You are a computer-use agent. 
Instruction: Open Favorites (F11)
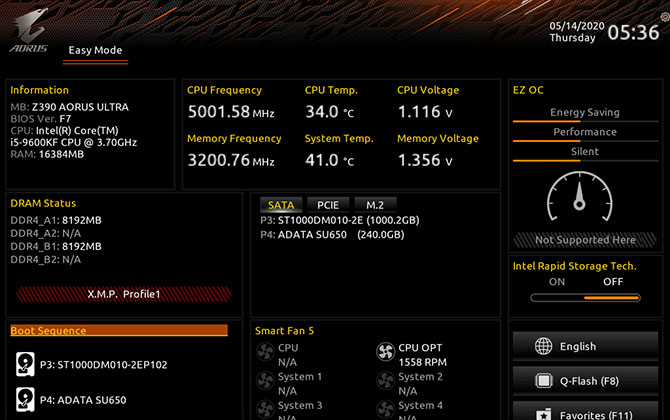(585, 411)
